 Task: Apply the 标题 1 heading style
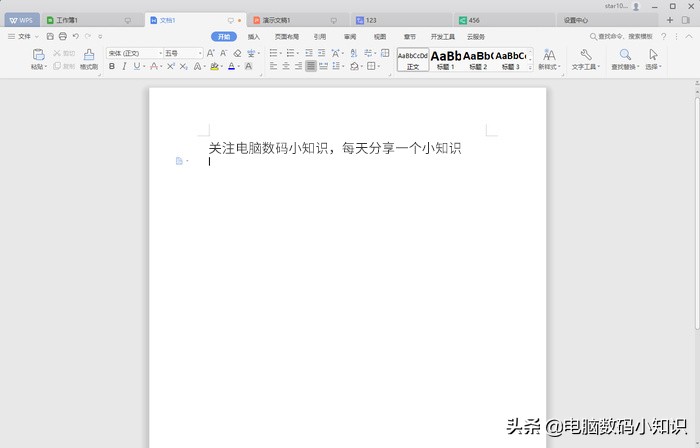pos(446,59)
